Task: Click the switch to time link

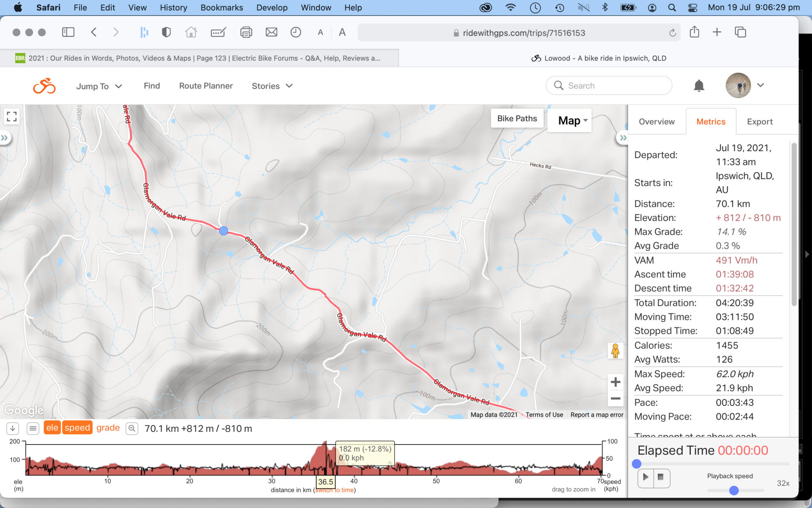Action: pyautogui.click(x=335, y=490)
